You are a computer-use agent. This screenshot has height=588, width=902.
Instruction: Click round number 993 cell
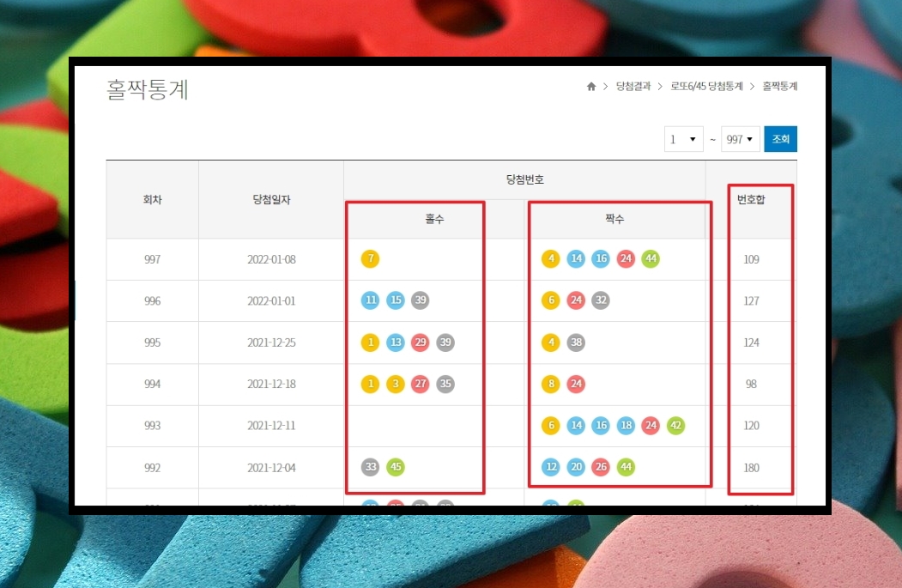[x=153, y=426]
